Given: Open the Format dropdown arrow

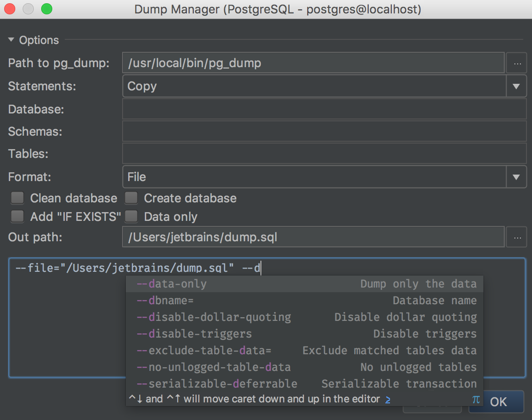Looking at the screenshot, I should (x=516, y=177).
